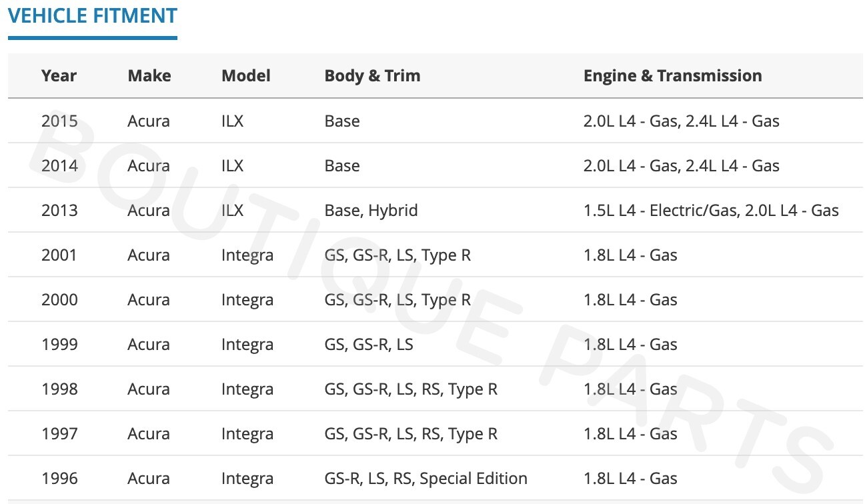Select the 1998 year cell
Screen dimensions: 867x504
[59, 389]
